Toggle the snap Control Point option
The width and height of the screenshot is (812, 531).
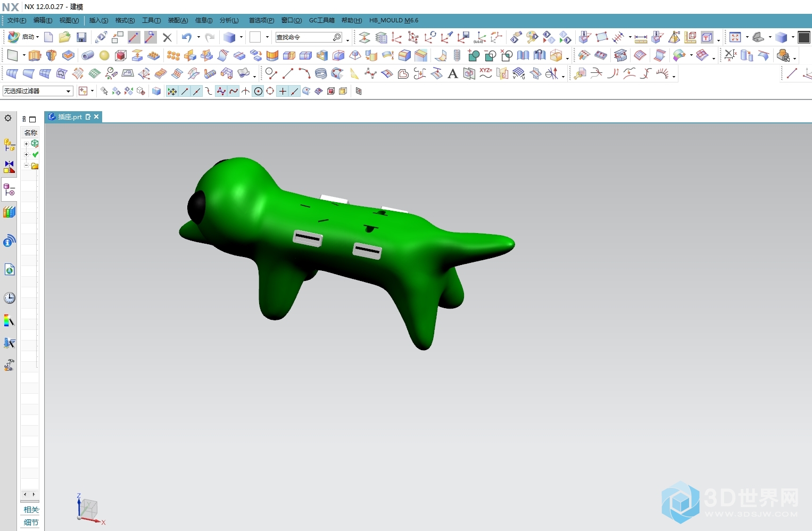(209, 91)
